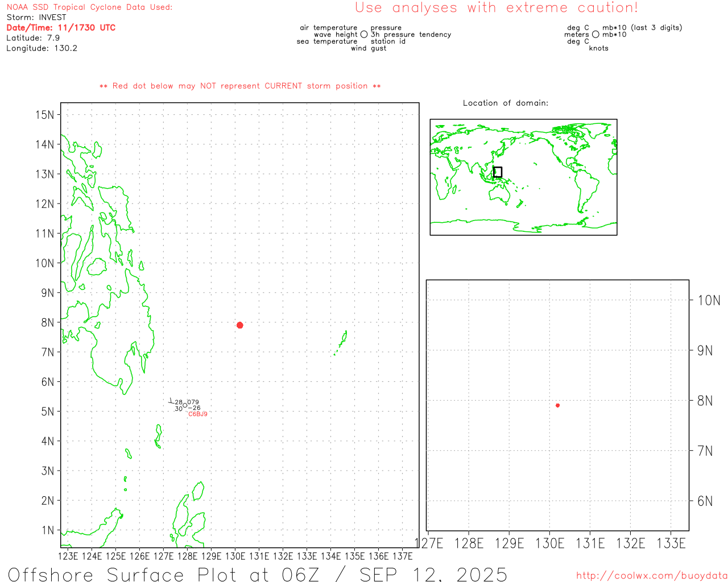Screen dimensions: 728x582
Task: Click 'Location of domain:' label
Action: tap(506, 103)
